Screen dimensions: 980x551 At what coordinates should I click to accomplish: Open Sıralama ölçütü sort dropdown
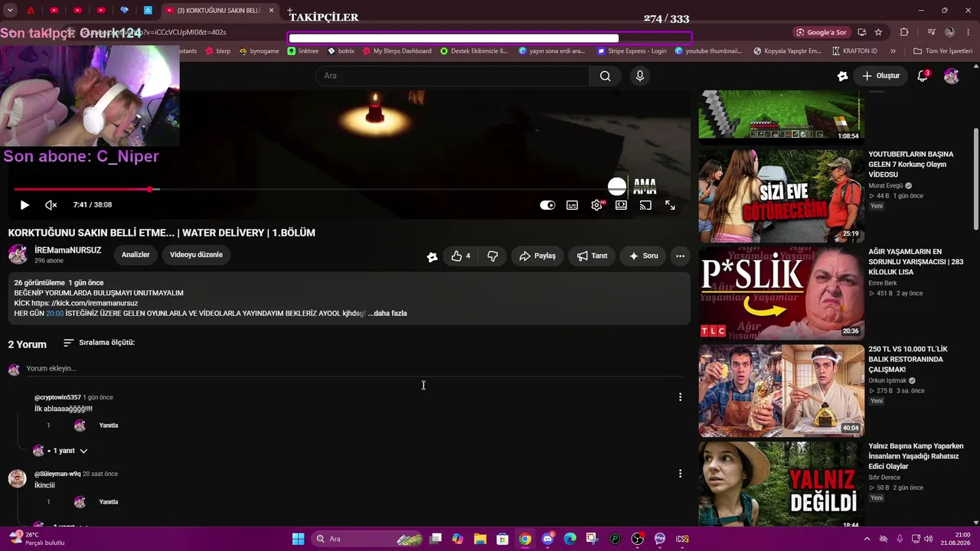99,343
